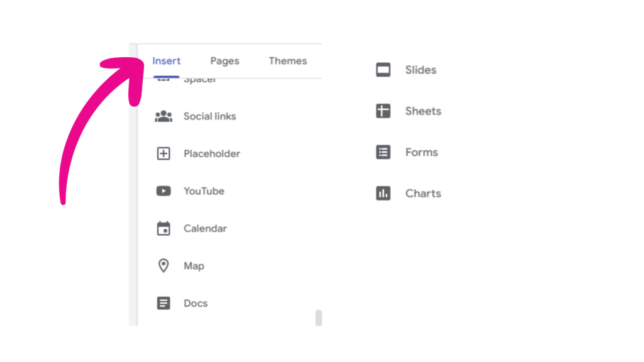This screenshot has height=362, width=644.
Task: Click the Charts bar-graph icon
Action: click(x=383, y=193)
